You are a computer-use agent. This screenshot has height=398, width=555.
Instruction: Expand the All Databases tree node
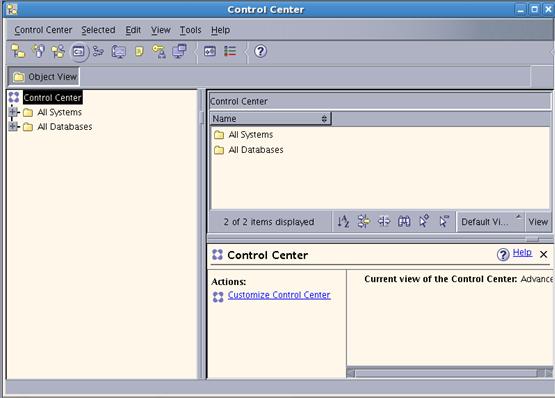point(13,126)
